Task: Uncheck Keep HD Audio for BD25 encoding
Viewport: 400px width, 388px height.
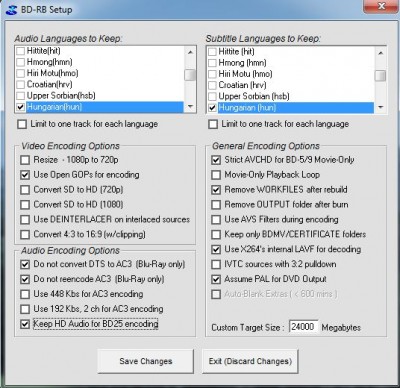Action: click(x=25, y=324)
